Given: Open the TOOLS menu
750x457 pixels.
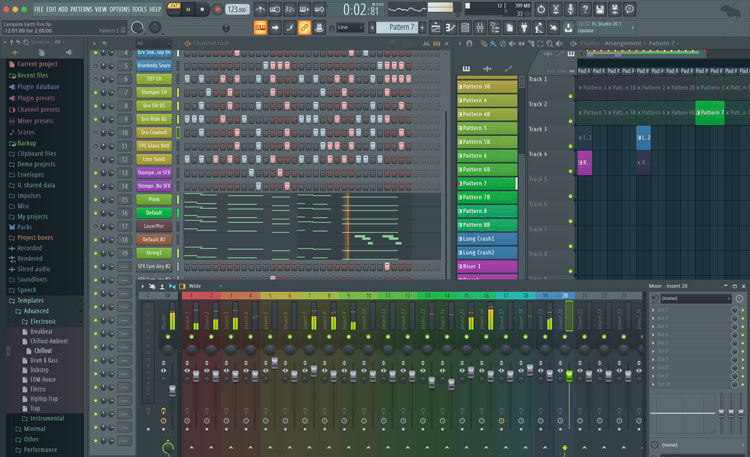Looking at the screenshot, I should (140, 9).
